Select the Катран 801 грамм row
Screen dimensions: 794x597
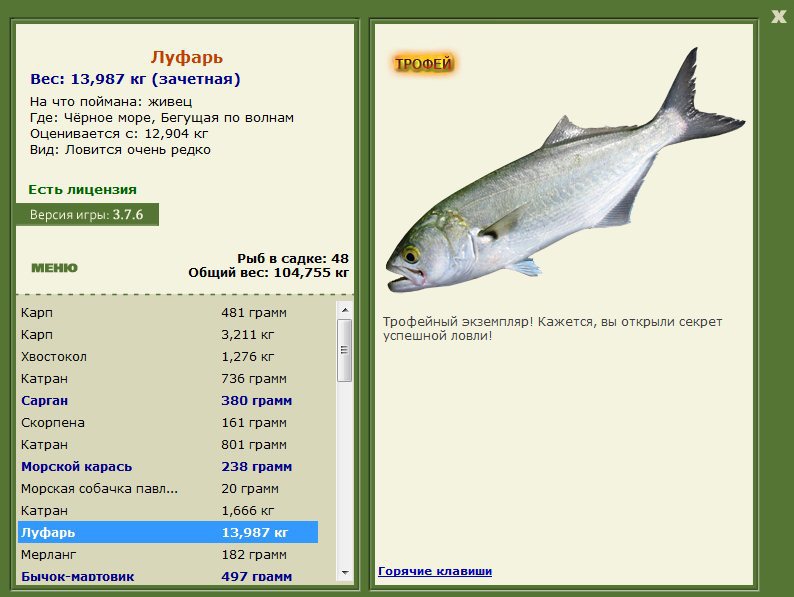click(168, 445)
